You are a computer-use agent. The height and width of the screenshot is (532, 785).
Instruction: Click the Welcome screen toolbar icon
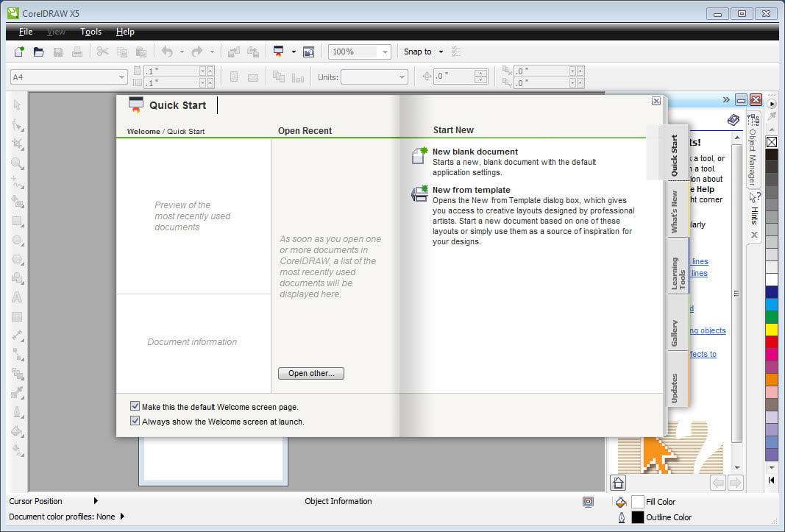309,52
